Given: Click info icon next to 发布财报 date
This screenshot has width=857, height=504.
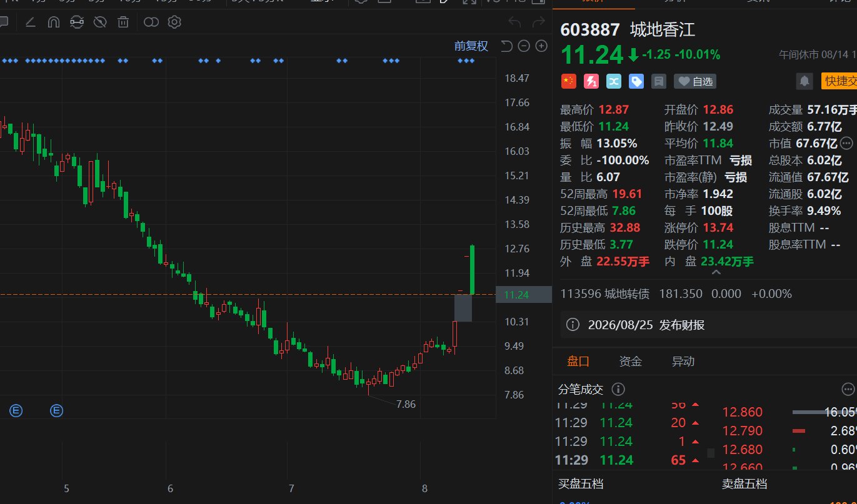Looking at the screenshot, I should pyautogui.click(x=572, y=325).
